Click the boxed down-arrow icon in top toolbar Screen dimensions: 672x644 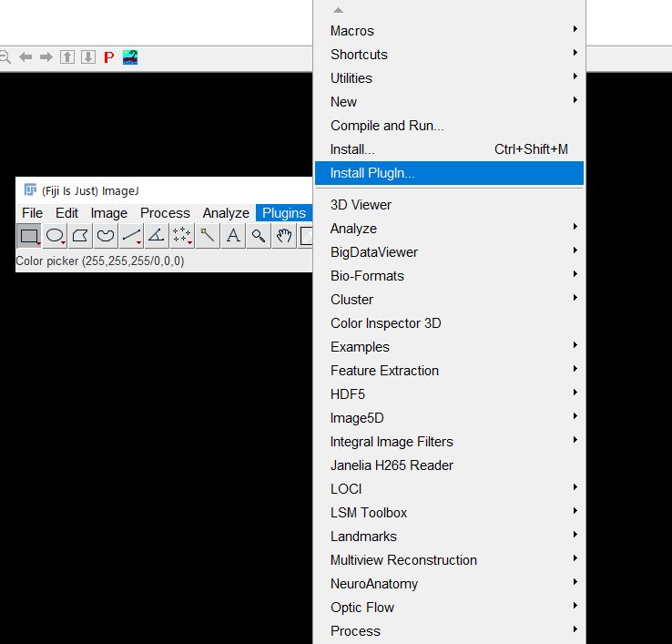point(88,57)
